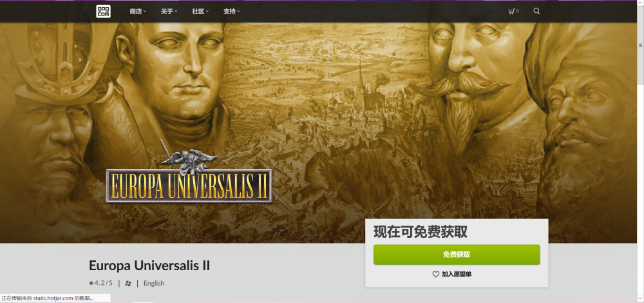The image size is (644, 303).
Task: Open the GOG.com home logo
Action: 103,11
